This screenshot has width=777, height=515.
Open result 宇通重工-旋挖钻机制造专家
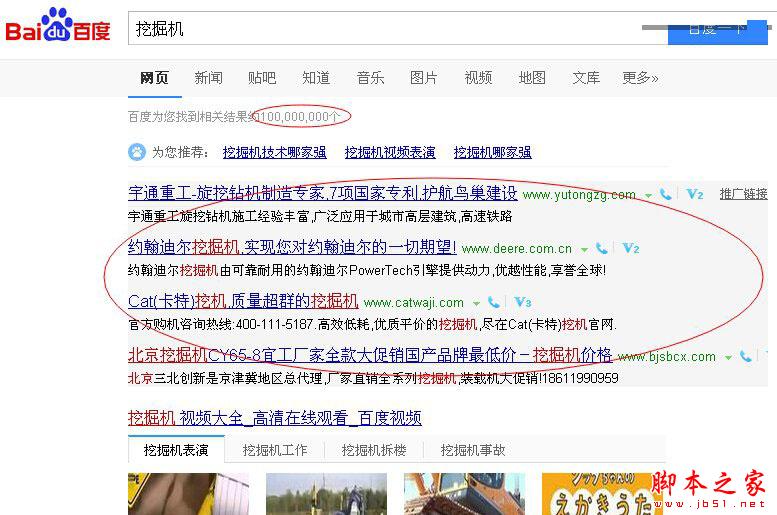[x=323, y=193]
